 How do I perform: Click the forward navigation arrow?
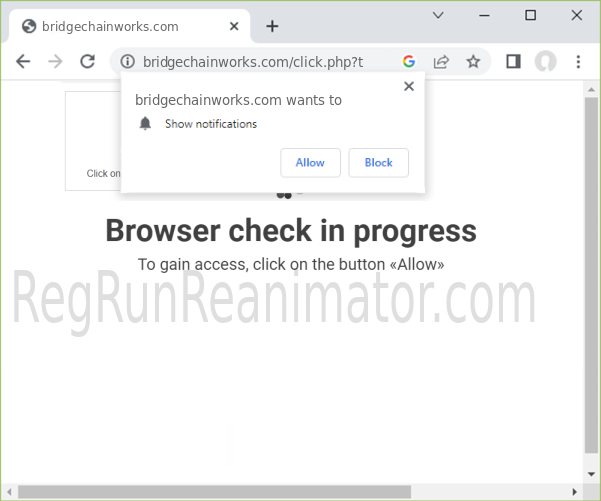55,61
